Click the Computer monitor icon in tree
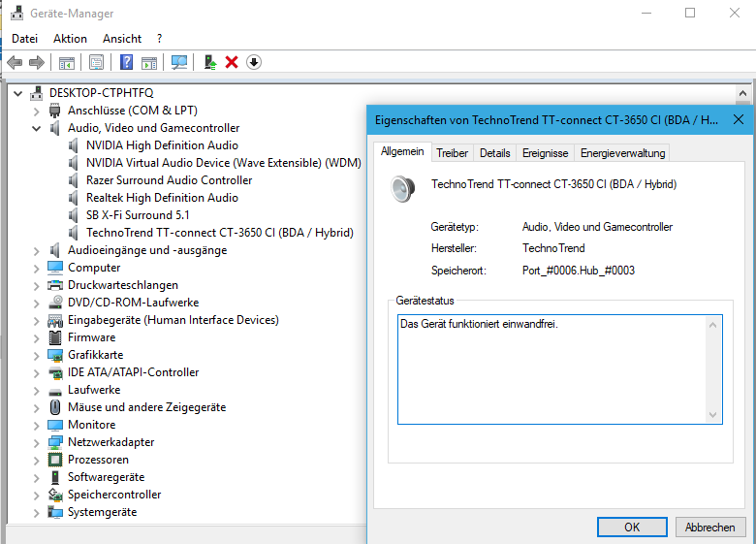This screenshot has width=756, height=544. point(55,268)
